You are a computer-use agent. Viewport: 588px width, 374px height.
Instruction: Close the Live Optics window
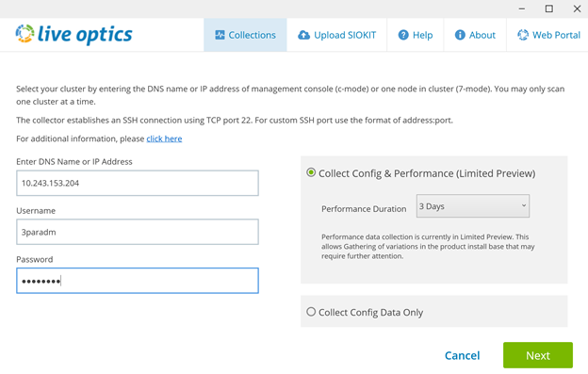(x=577, y=8)
